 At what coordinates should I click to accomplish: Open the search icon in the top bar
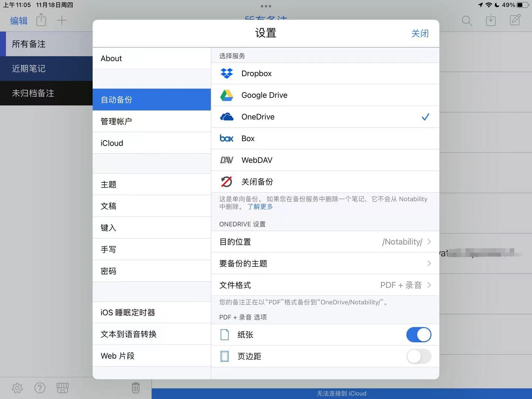pyautogui.click(x=467, y=21)
